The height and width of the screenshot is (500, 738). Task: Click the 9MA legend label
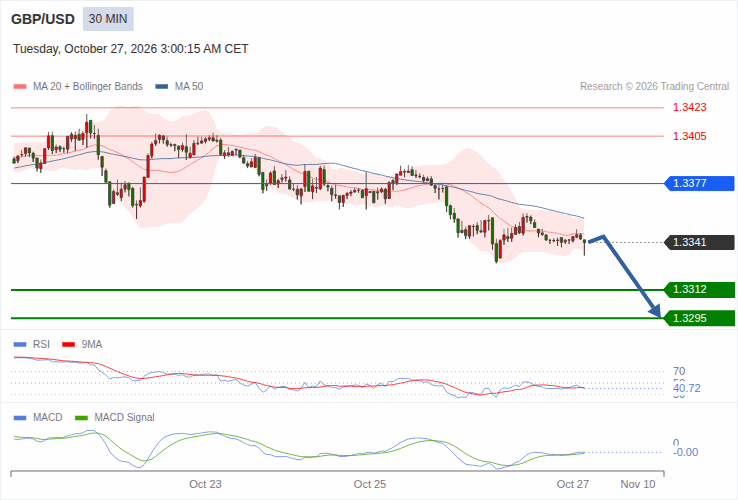click(92, 345)
